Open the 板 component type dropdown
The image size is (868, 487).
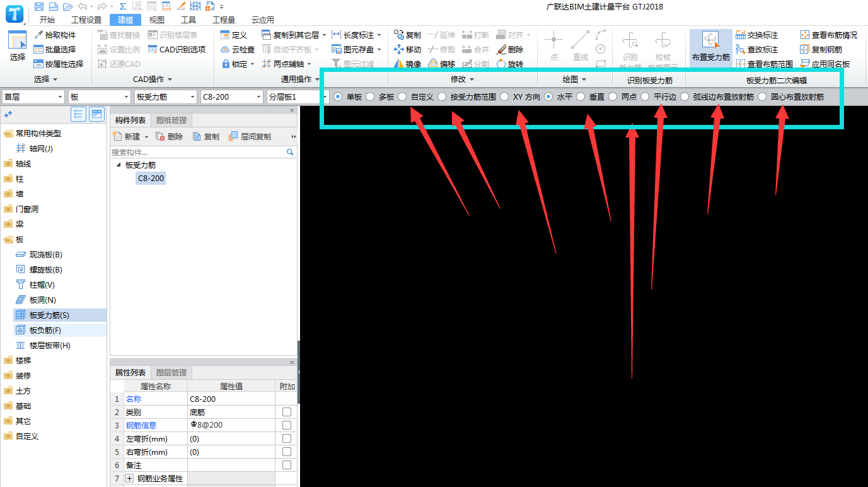pyautogui.click(x=100, y=97)
